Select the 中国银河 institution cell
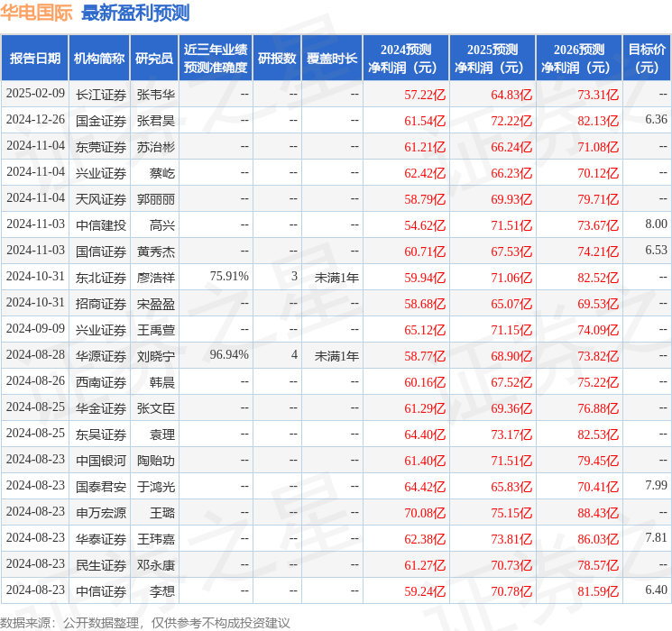 click(101, 461)
